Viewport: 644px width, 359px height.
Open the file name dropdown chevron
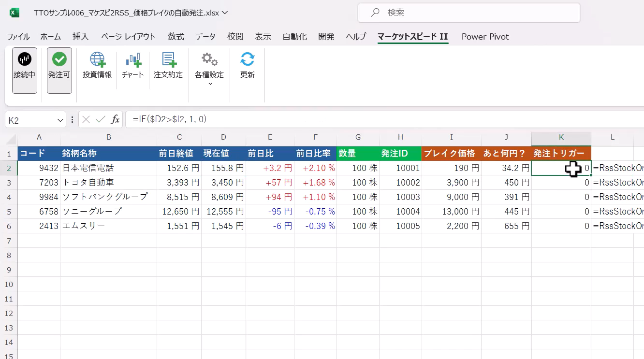224,13
